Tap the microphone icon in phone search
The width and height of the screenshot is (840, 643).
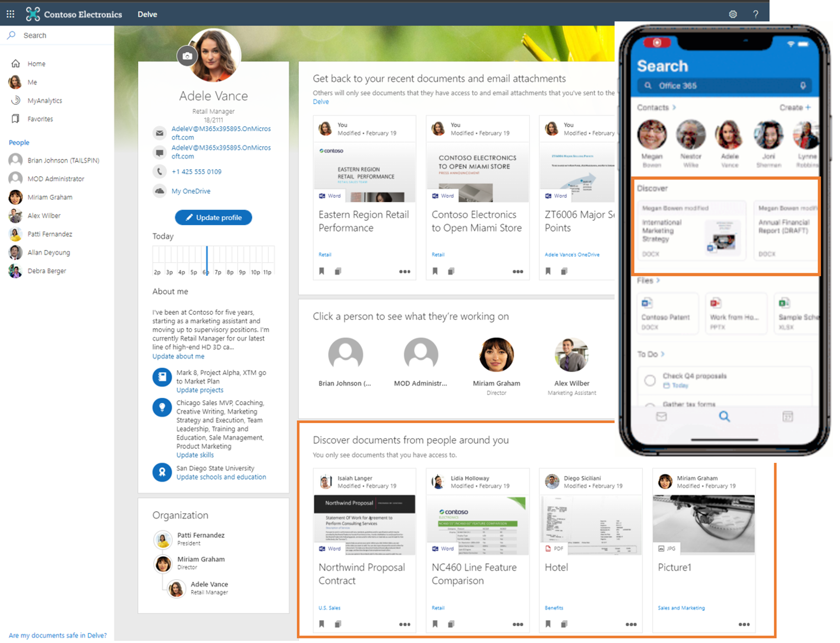pyautogui.click(x=803, y=86)
